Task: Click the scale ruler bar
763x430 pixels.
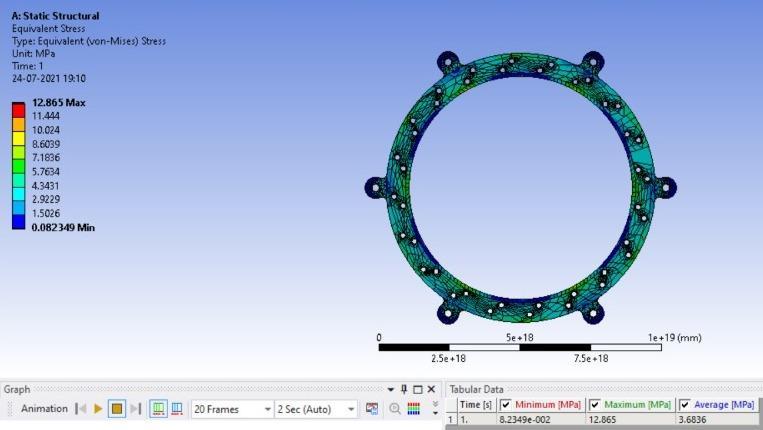Action: 520,347
